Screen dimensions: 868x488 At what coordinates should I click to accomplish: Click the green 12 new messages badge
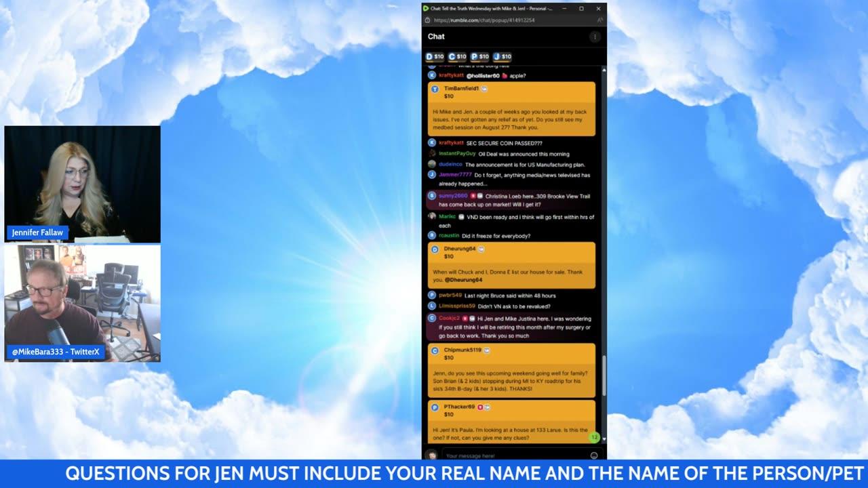click(x=594, y=438)
